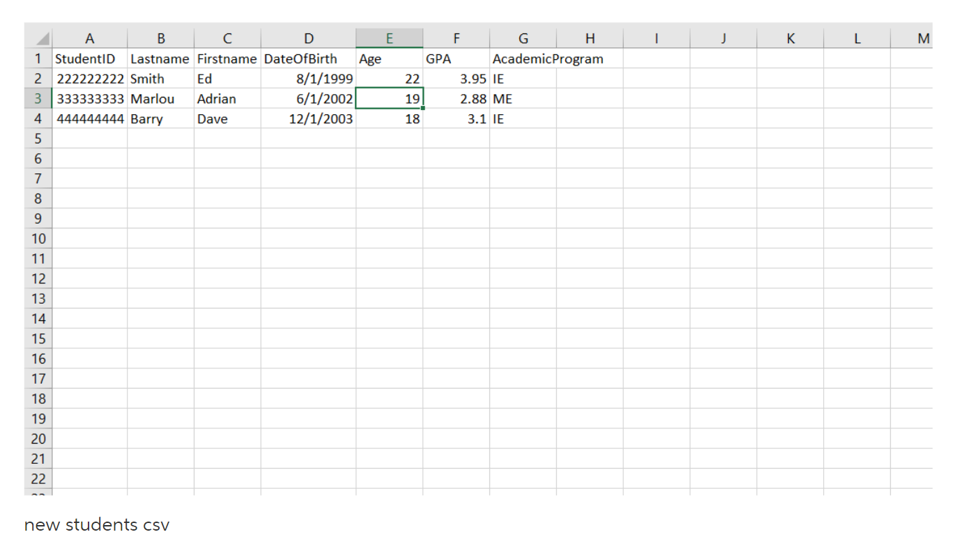This screenshot has width=980, height=539.
Task: Select row 3 header
Action: 38,99
